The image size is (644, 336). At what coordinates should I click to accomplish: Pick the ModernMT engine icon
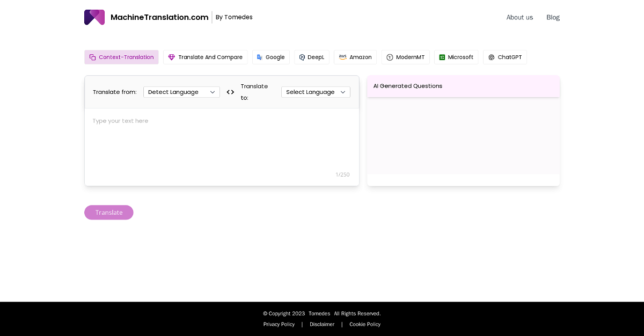pyautogui.click(x=390, y=57)
